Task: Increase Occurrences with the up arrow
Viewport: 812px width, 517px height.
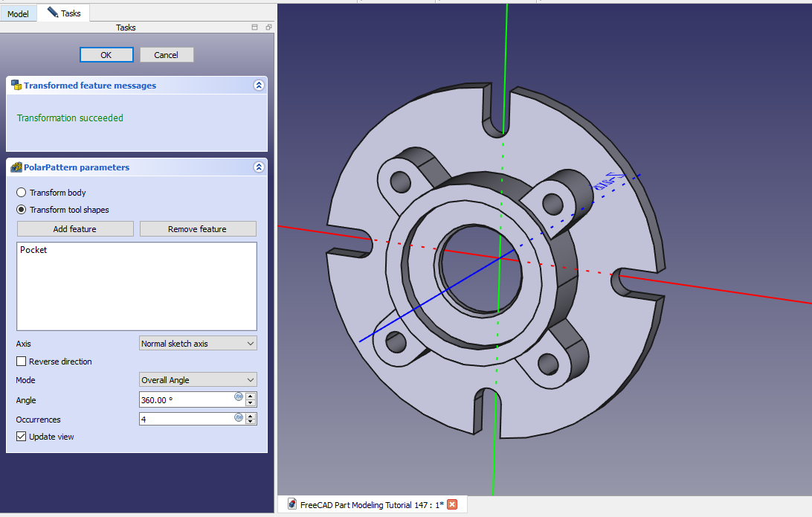Action: [x=251, y=415]
